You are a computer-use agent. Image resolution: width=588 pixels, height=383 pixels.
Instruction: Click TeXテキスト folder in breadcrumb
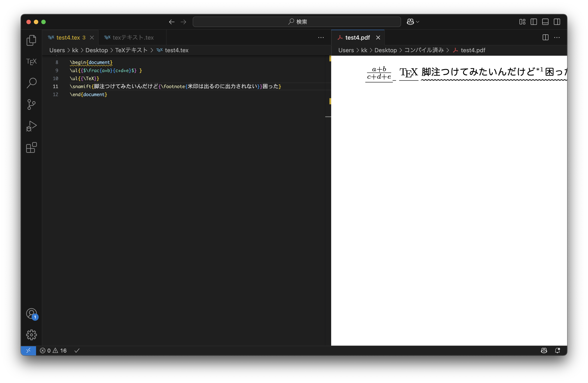click(131, 50)
